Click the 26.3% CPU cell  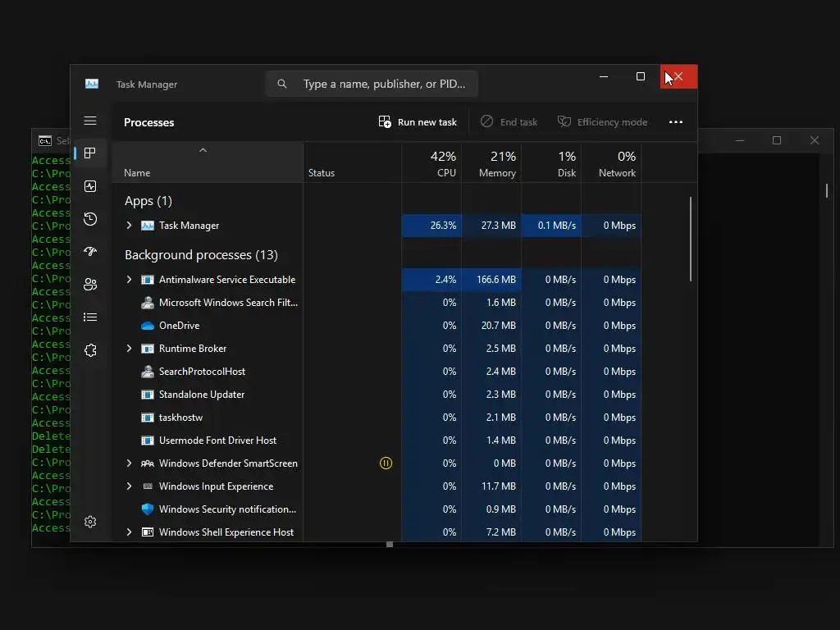point(431,226)
